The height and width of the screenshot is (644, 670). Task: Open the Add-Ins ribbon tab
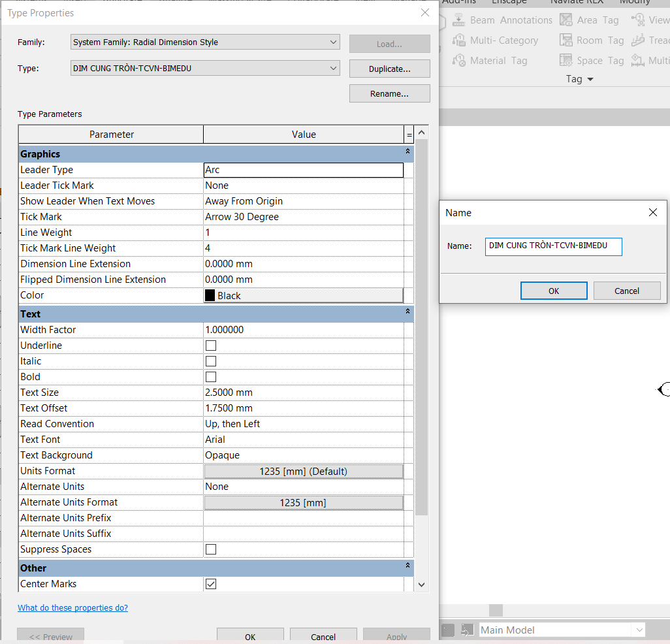[459, 3]
